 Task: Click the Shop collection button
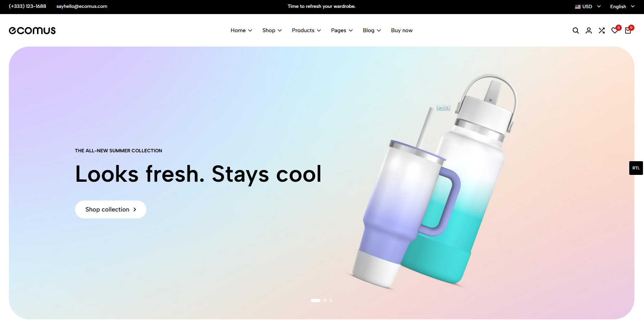pyautogui.click(x=111, y=209)
